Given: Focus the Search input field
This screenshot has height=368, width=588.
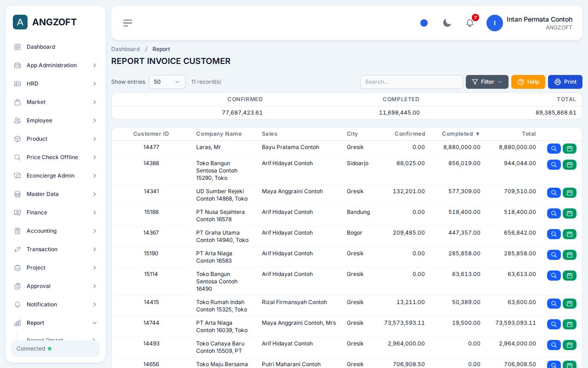Looking at the screenshot, I should pos(412,82).
